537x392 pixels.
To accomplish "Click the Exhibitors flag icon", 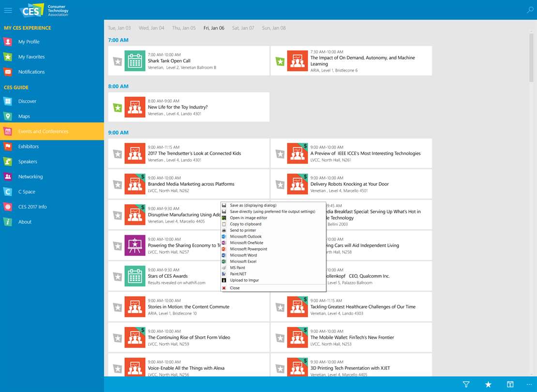I will (x=8, y=147).
